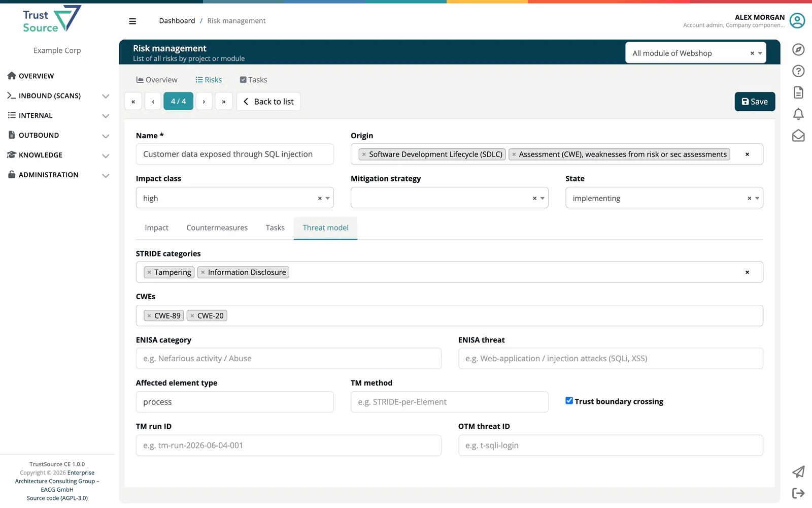
Task: Open the Tasks sub-tab below State
Action: 275,228
